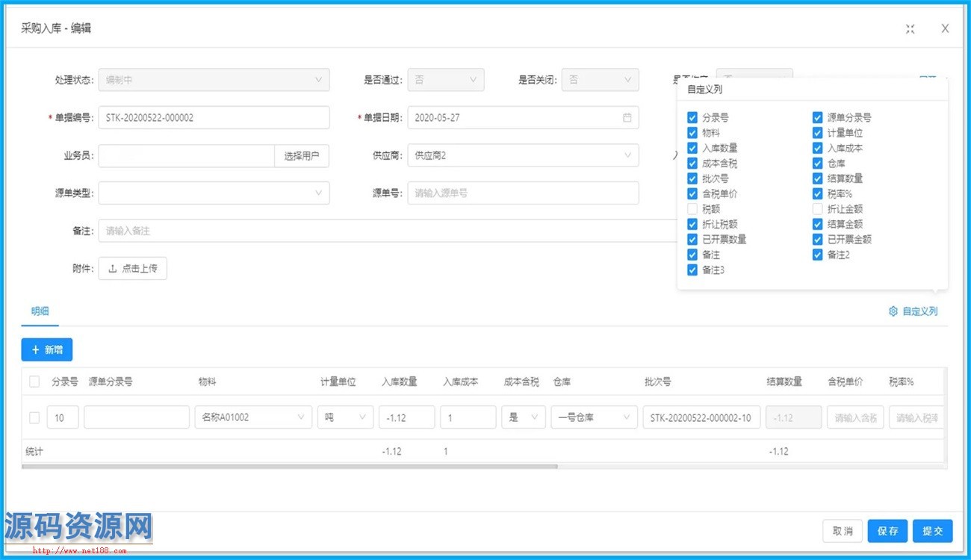The width and height of the screenshot is (971, 560).
Task: Click the fullscreen expand icon in the title bar
Action: (910, 28)
